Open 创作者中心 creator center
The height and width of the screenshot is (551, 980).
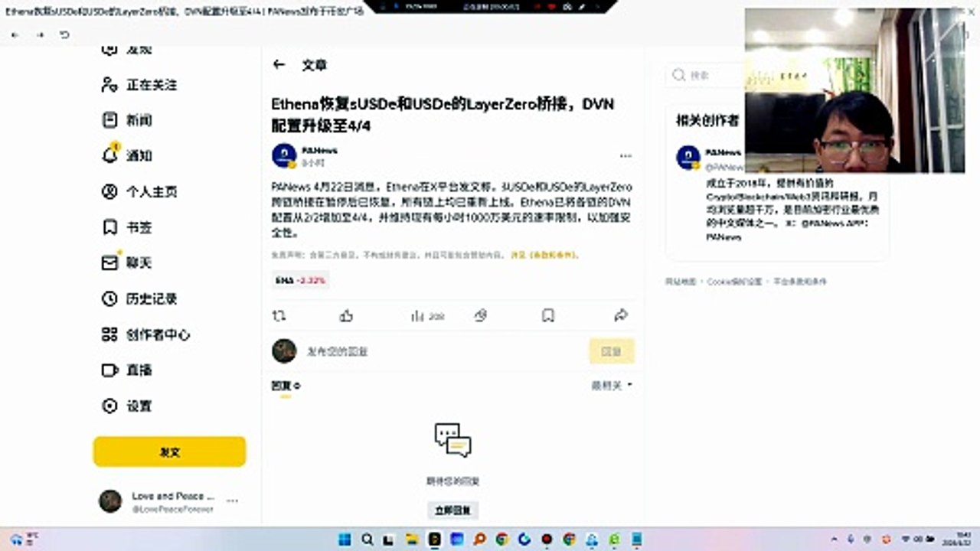(x=145, y=334)
